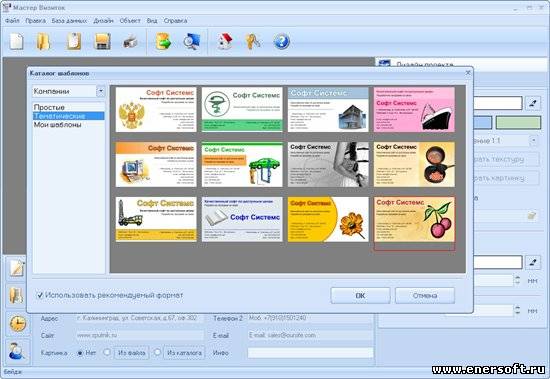Click the clipboard templates toolbar icon

74,41
